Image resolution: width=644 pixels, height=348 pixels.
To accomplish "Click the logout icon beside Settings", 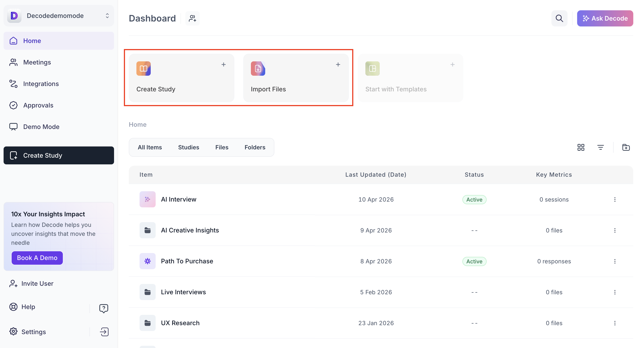I will tap(104, 332).
